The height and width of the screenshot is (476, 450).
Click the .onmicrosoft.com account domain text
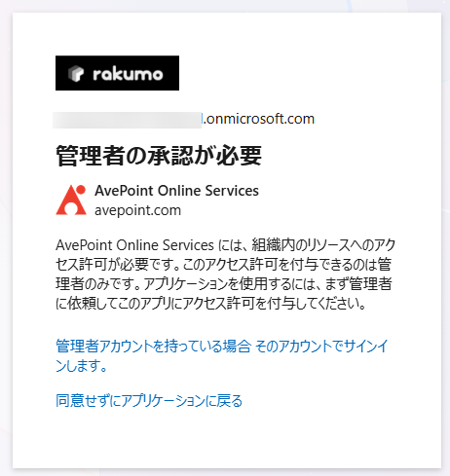(258, 119)
